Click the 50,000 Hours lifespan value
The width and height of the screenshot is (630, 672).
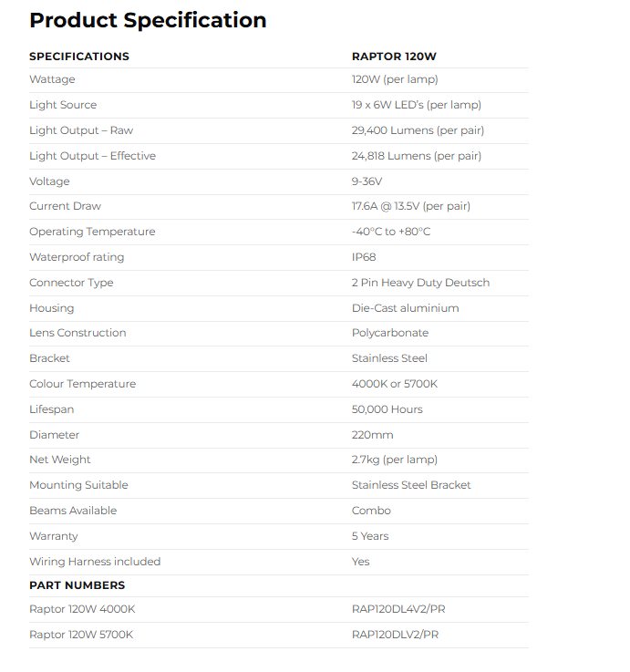click(x=387, y=409)
